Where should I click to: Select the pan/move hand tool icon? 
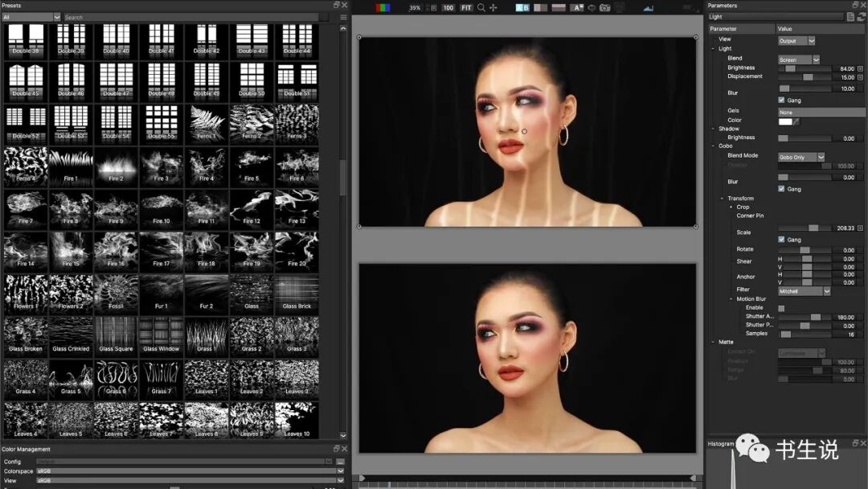[493, 8]
